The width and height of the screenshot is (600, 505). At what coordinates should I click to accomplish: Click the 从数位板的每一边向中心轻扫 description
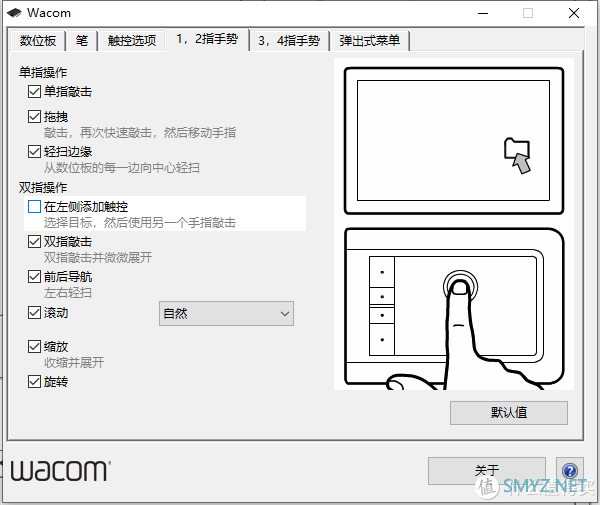[x=121, y=168]
